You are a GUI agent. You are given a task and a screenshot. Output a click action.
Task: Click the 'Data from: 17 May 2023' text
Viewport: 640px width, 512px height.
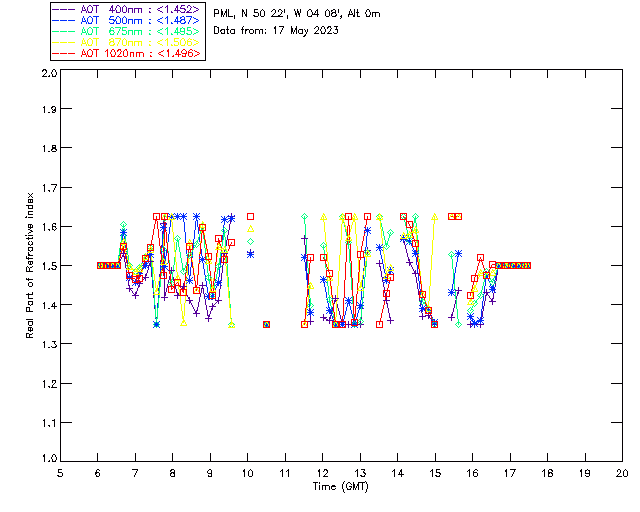(x=276, y=31)
